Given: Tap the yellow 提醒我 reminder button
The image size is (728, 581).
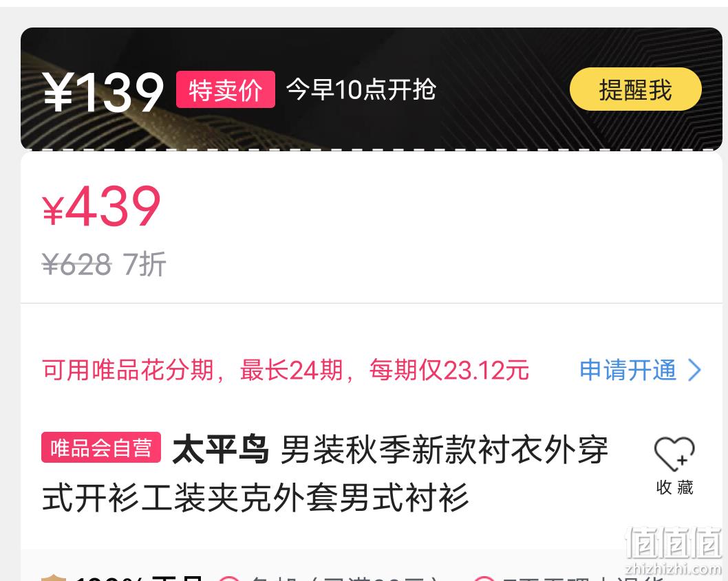Looking at the screenshot, I should [x=635, y=89].
